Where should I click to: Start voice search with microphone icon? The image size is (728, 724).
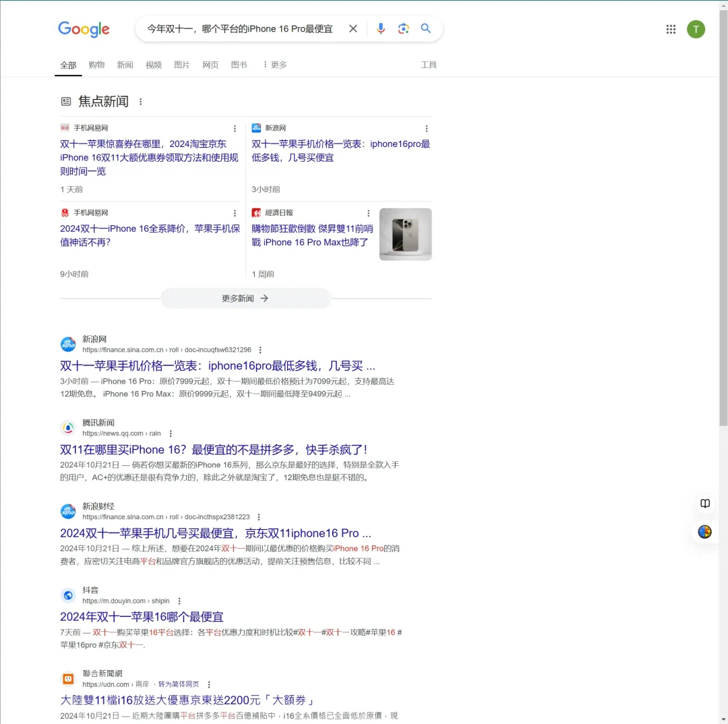(381, 29)
